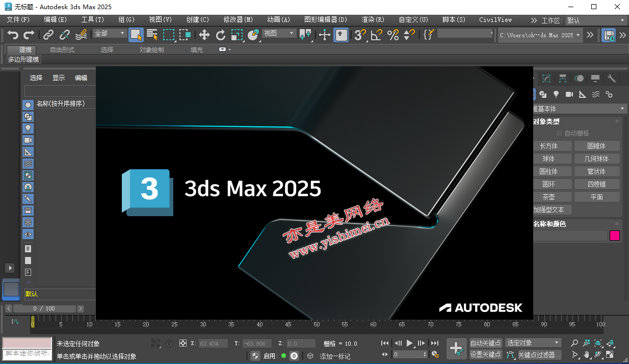The width and height of the screenshot is (629, 364).
Task: Open 图形编辑器(D) menu
Action: pyautogui.click(x=326, y=20)
